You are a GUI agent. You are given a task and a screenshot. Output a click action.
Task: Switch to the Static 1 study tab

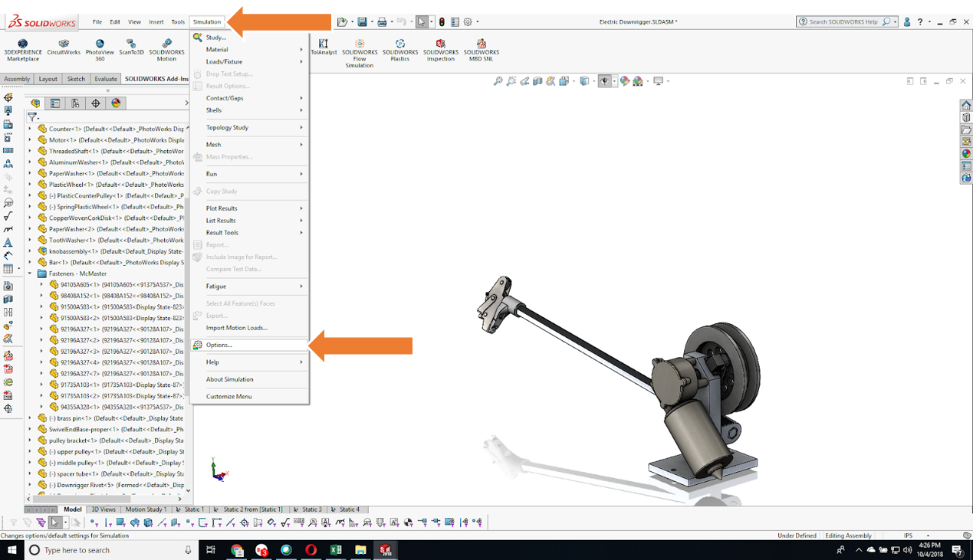(x=190, y=509)
